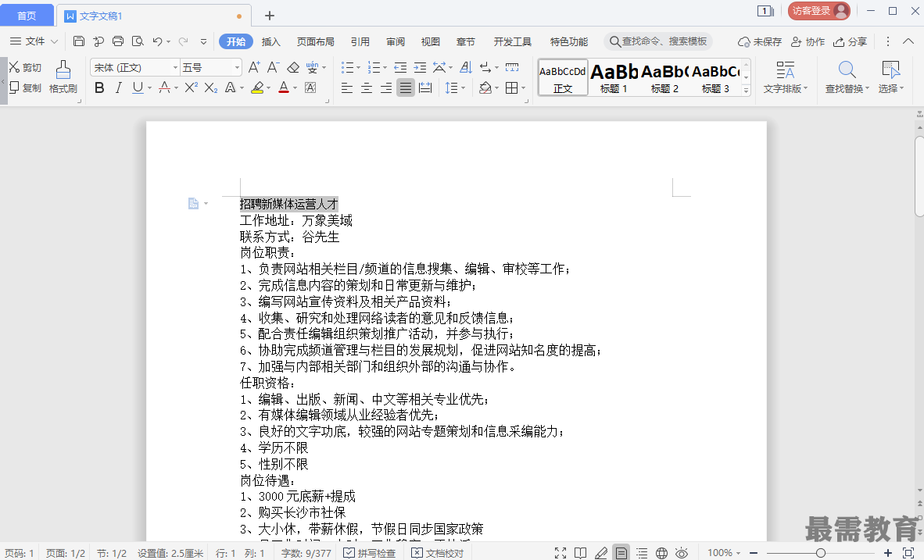Click the Select tool icon

pos(890,70)
